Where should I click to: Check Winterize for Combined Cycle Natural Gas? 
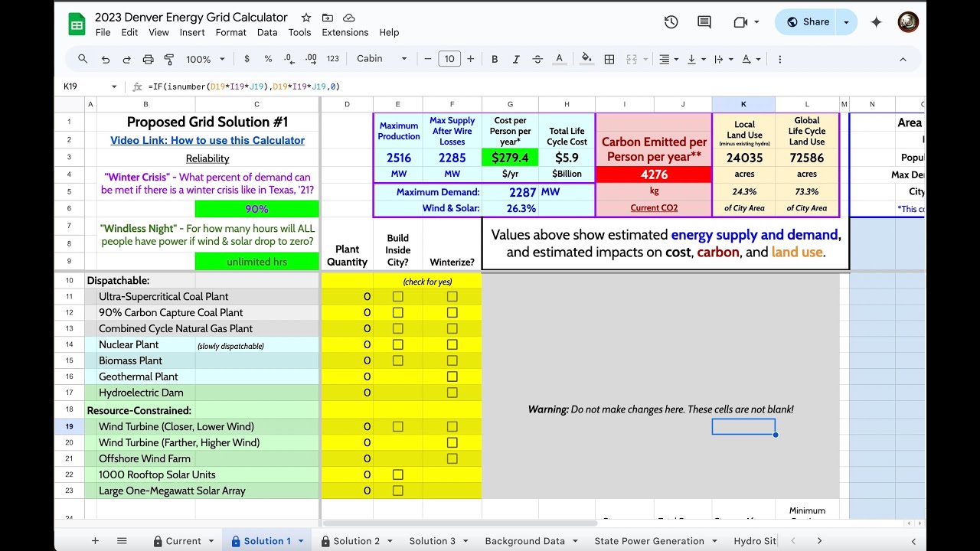click(452, 328)
